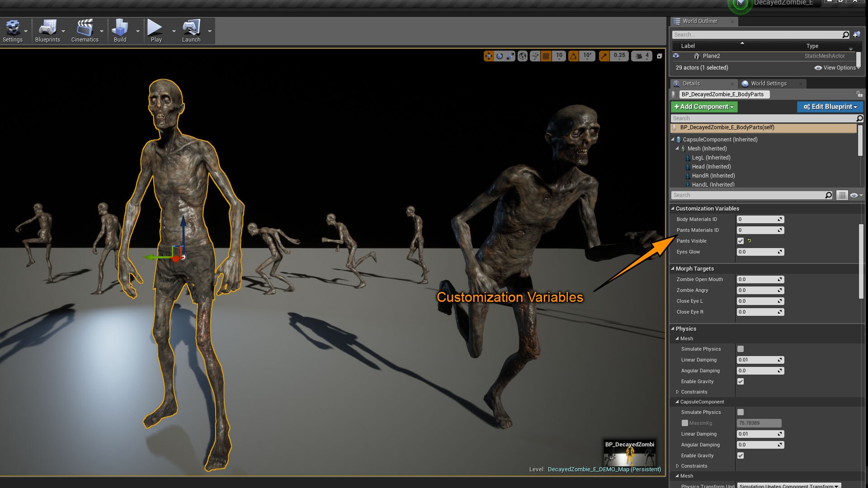
Task: Collapse the Customization Variables section
Action: [673, 208]
